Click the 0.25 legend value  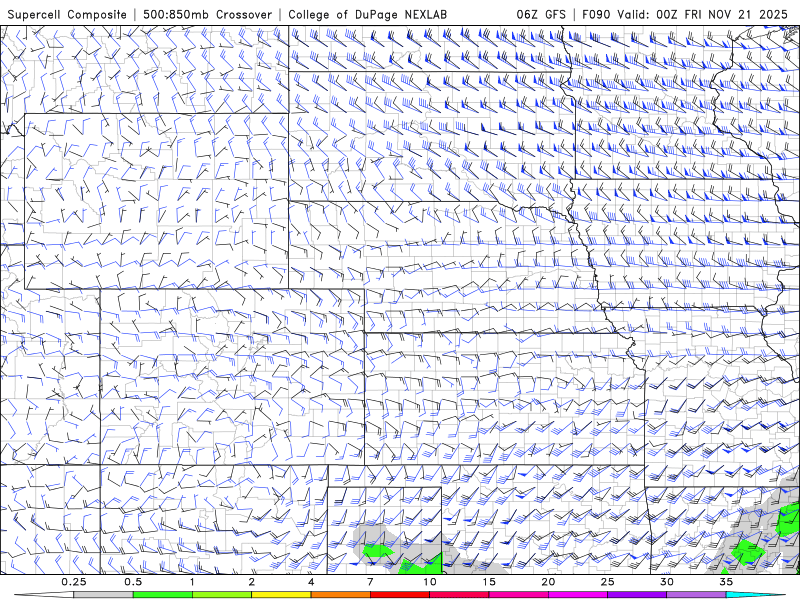pyautogui.click(x=74, y=582)
